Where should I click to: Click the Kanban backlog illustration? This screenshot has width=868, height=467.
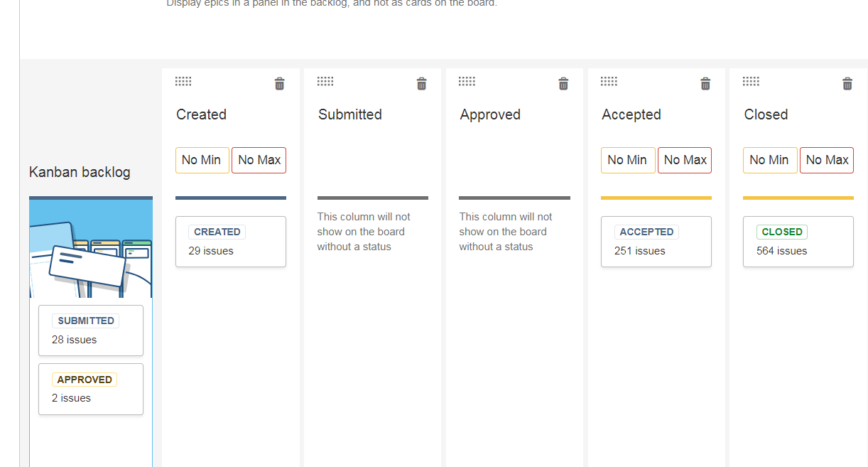pos(91,249)
